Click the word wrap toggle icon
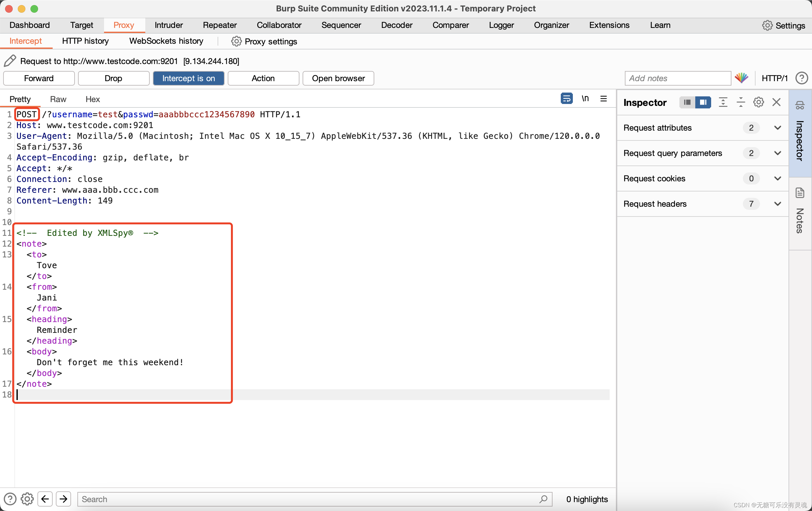This screenshot has width=812, height=511. click(x=566, y=98)
